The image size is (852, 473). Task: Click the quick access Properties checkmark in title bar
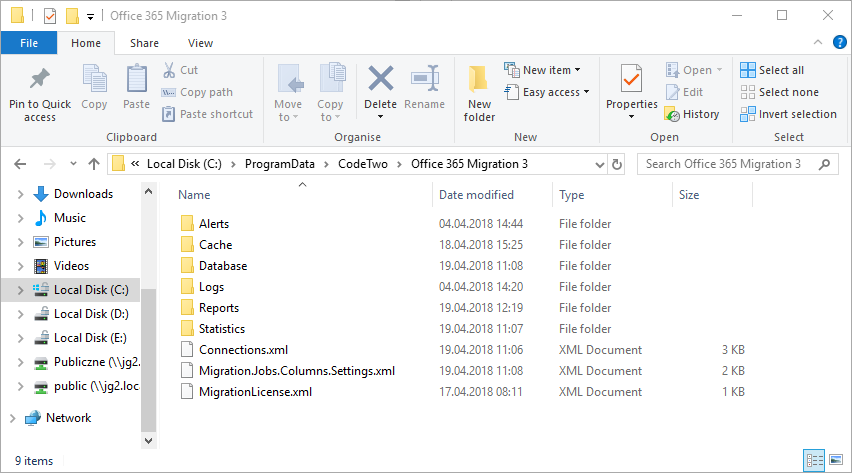click(x=49, y=16)
